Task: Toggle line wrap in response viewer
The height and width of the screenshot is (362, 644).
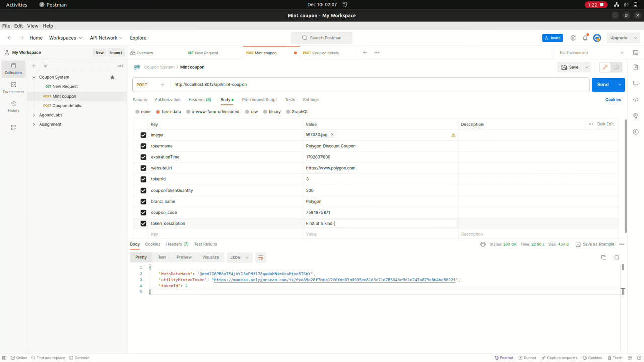Action: (261, 258)
